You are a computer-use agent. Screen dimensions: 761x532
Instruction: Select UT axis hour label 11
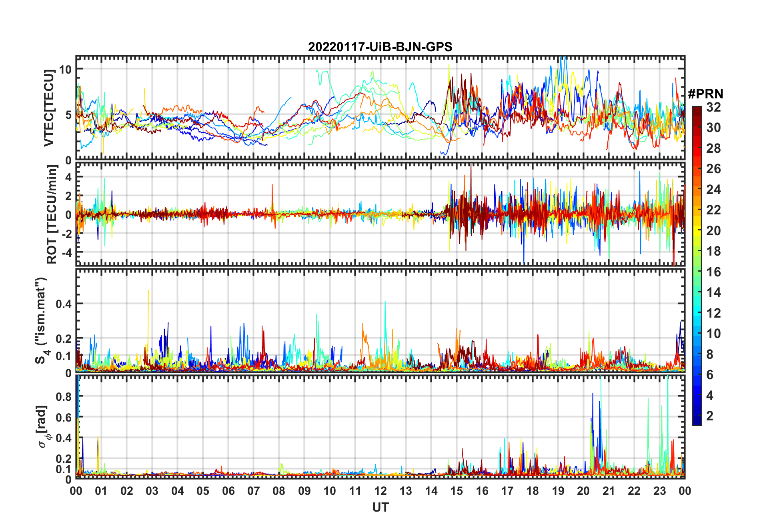(x=355, y=491)
